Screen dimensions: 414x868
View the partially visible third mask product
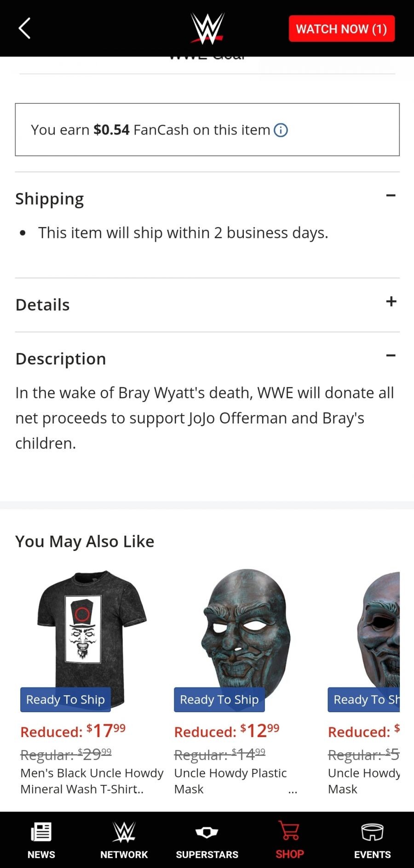coord(379,630)
